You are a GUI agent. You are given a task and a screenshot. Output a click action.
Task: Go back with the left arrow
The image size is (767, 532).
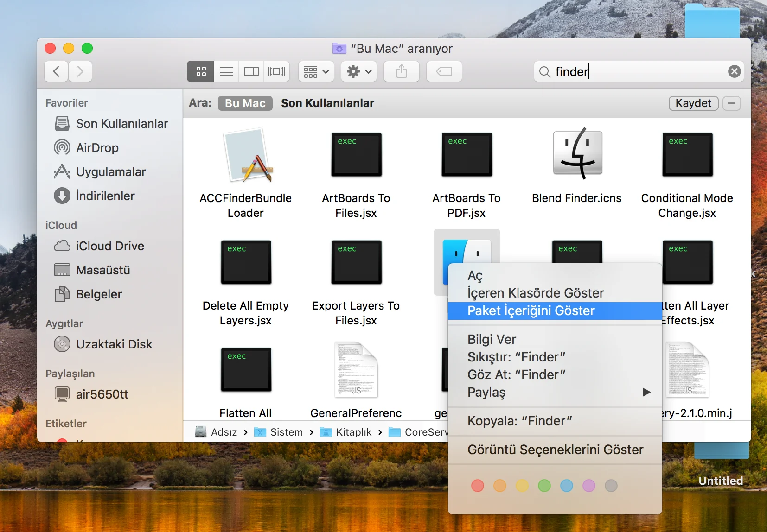pos(57,71)
